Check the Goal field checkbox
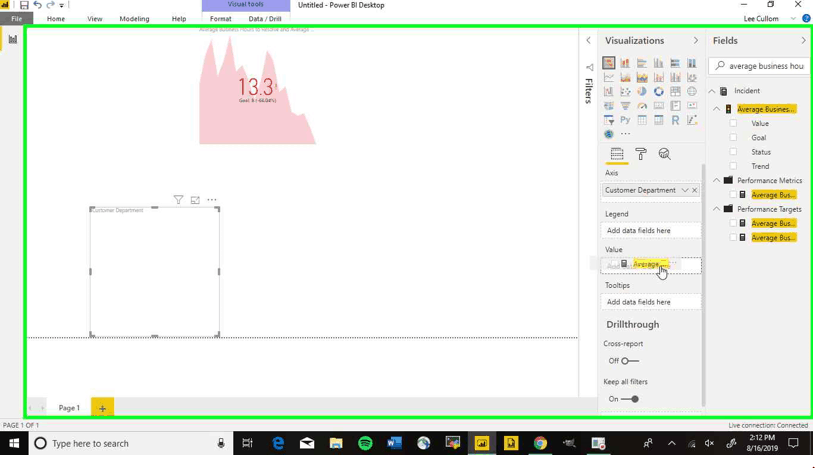815x468 pixels. tap(733, 137)
